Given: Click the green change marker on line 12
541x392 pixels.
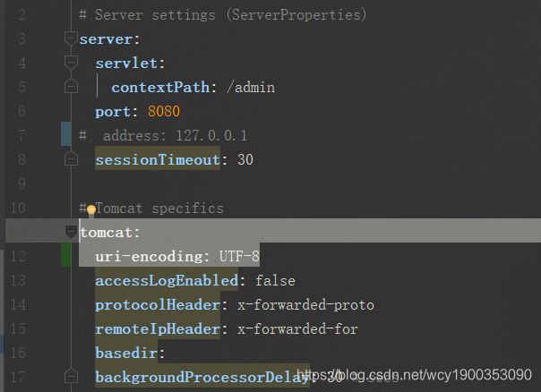Looking at the screenshot, I should [x=66, y=257].
